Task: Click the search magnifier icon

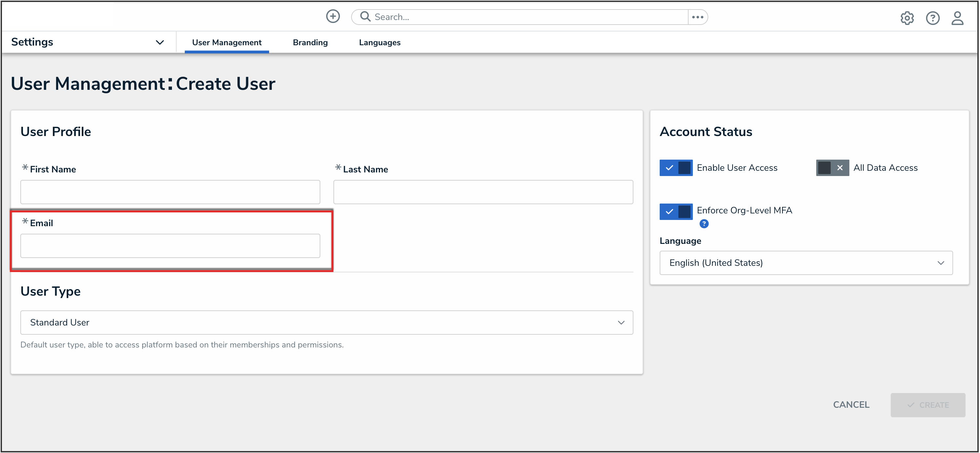Action: [x=365, y=16]
